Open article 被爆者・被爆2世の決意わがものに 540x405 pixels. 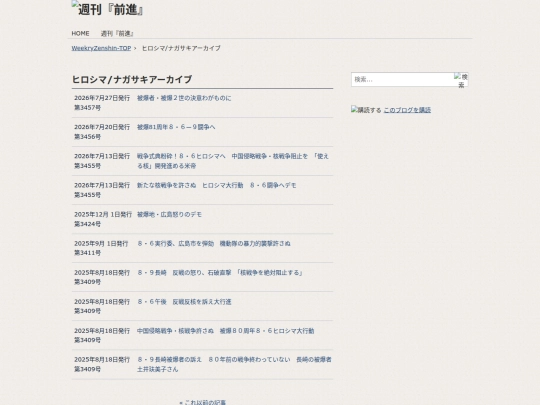tap(184, 98)
